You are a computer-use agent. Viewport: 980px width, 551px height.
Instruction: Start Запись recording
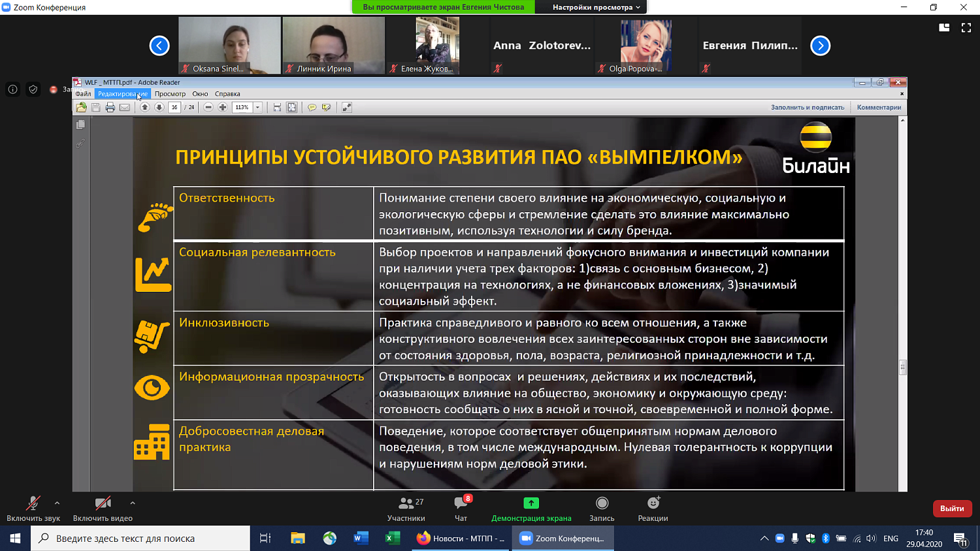[602, 509]
